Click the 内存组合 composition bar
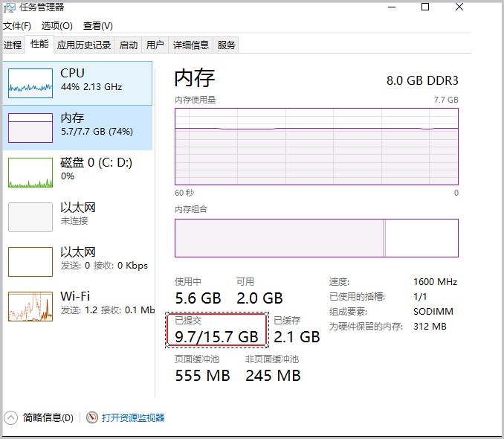The width and height of the screenshot is (504, 439). 317,238
